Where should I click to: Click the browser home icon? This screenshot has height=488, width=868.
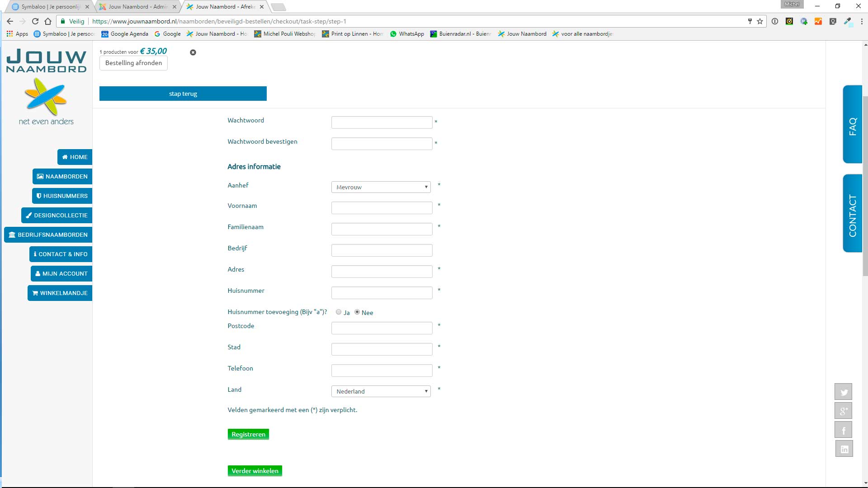(48, 21)
